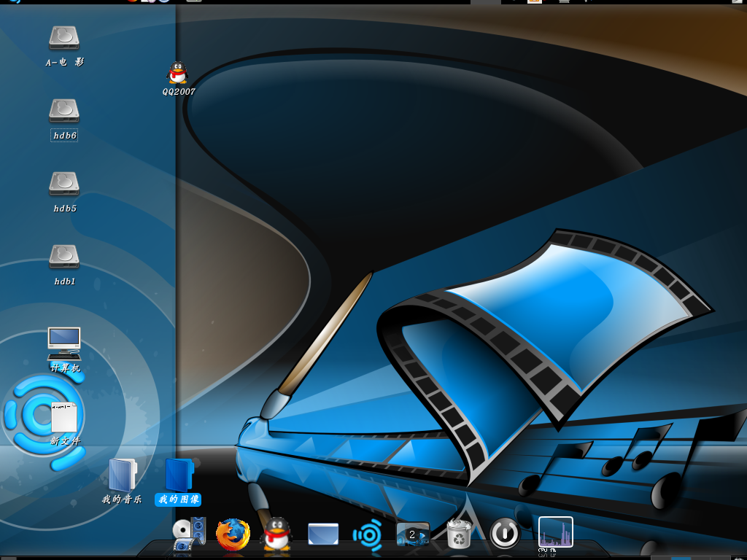Screen dimensions: 747x560
Task: Click the power button in the dock
Action: (505, 534)
